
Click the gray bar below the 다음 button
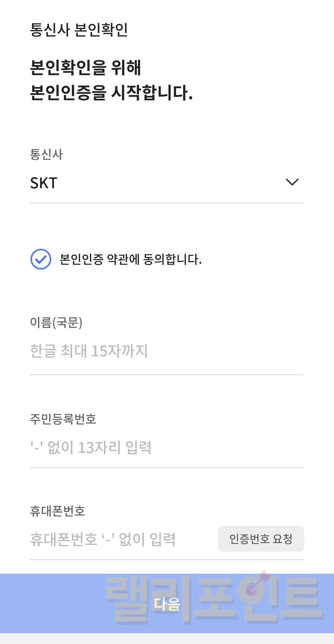pyautogui.click(x=167, y=639)
